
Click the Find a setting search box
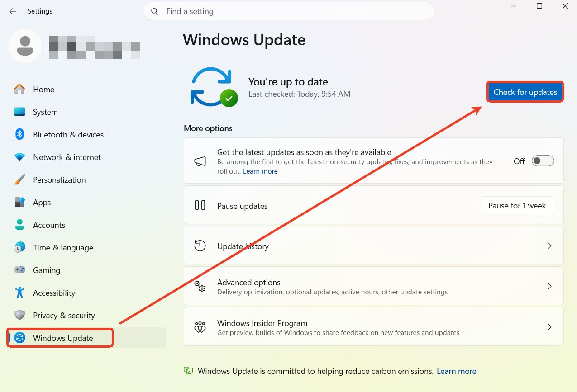289,11
